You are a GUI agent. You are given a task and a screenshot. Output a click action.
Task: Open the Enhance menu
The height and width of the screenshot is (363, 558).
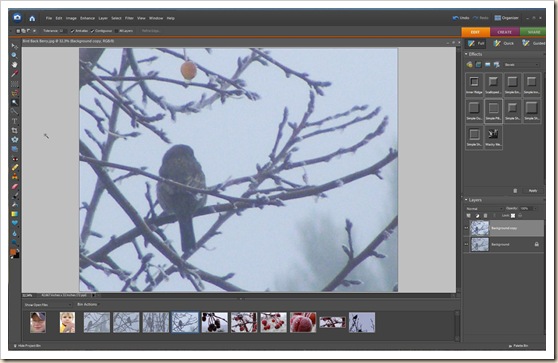point(88,18)
